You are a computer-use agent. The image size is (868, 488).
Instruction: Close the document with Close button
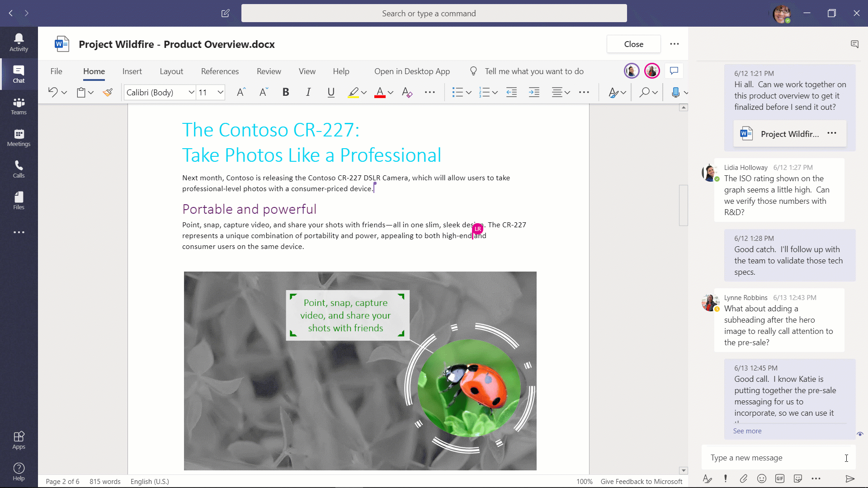click(x=633, y=44)
